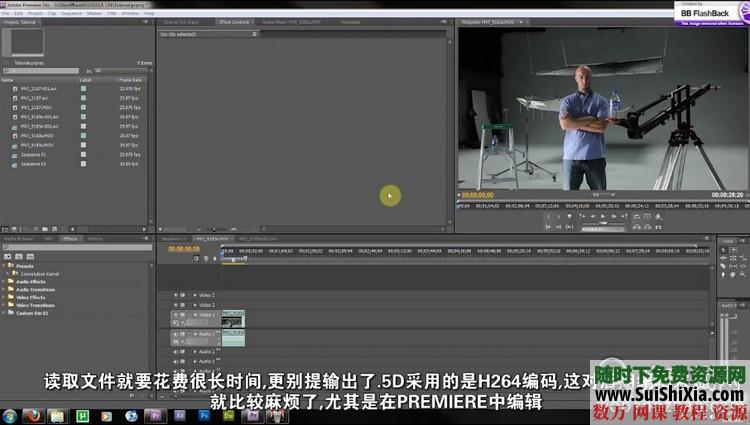The width and height of the screenshot is (750, 425).
Task: Open the Window menu
Action: [130, 13]
